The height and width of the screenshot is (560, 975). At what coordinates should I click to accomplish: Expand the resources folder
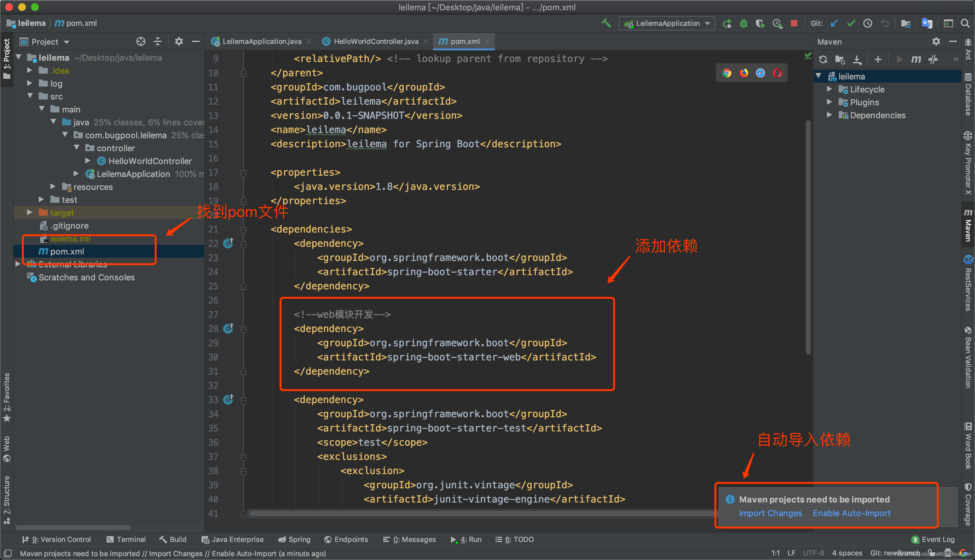point(53,187)
